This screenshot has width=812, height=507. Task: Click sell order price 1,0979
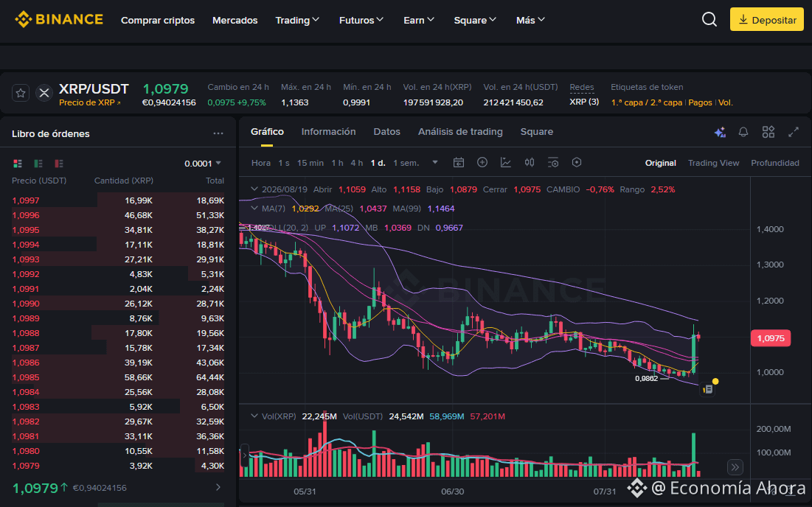25,466
